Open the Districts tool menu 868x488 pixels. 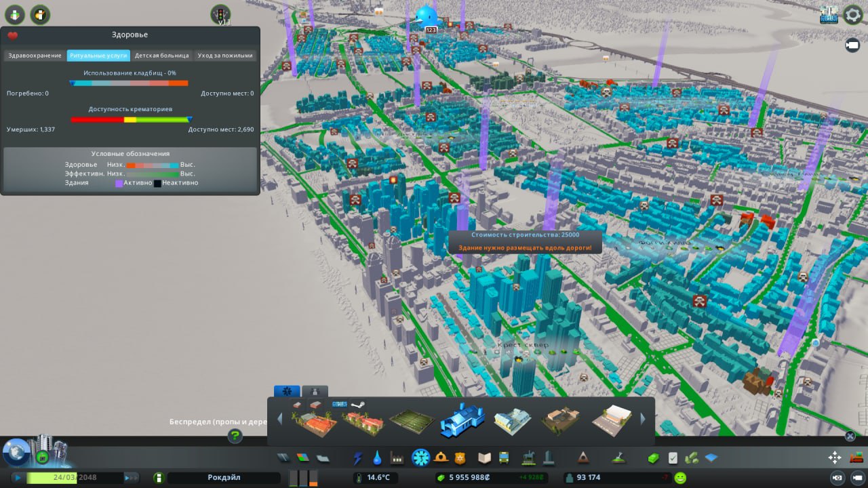tap(323, 458)
